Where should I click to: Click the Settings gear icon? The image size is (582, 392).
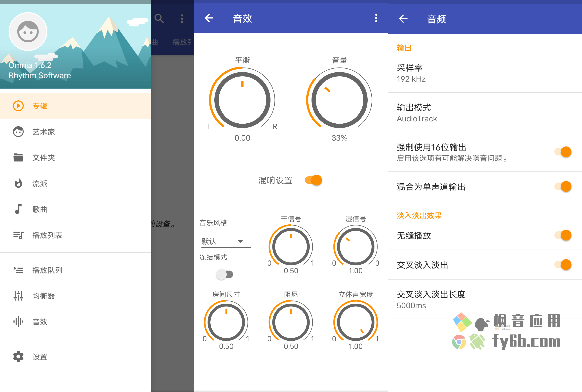[18, 356]
